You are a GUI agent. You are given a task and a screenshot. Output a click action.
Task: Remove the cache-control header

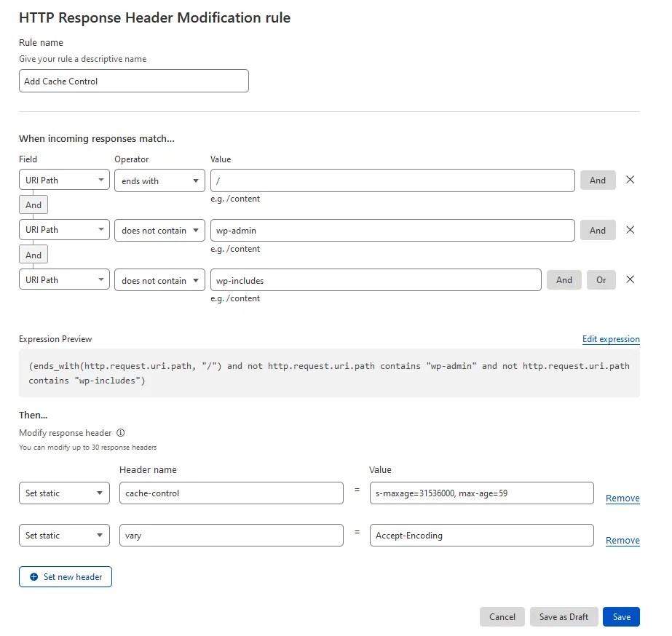[x=622, y=498]
